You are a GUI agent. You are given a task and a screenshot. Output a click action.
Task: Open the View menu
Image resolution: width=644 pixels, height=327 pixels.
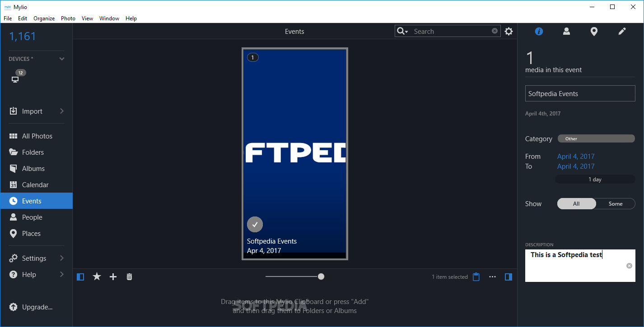tap(87, 18)
